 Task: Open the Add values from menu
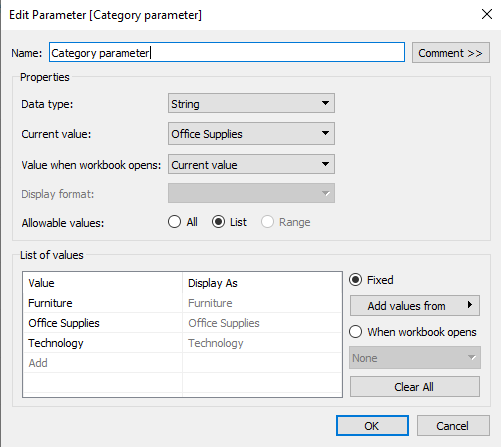[x=415, y=305]
